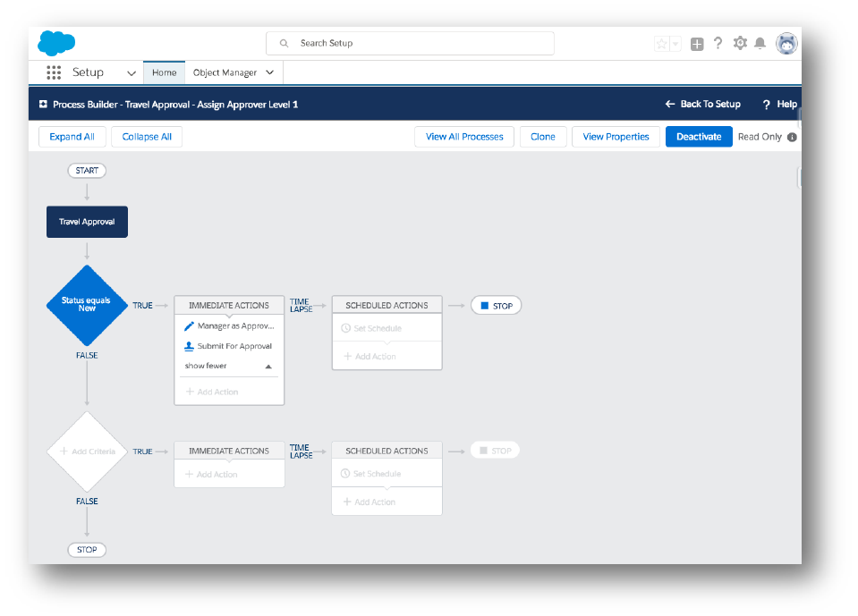Image resolution: width=858 pixels, height=616 pixels.
Task: Click the Salesforce cloud logo
Action: click(56, 43)
